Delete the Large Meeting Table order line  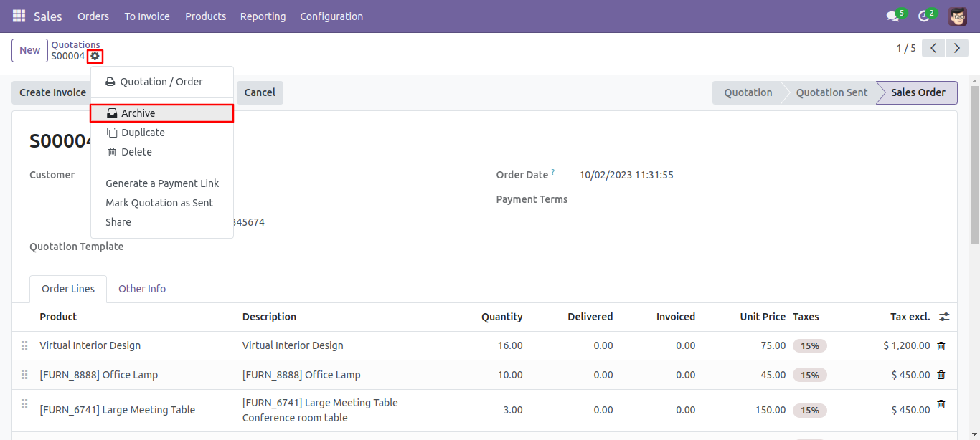(941, 404)
